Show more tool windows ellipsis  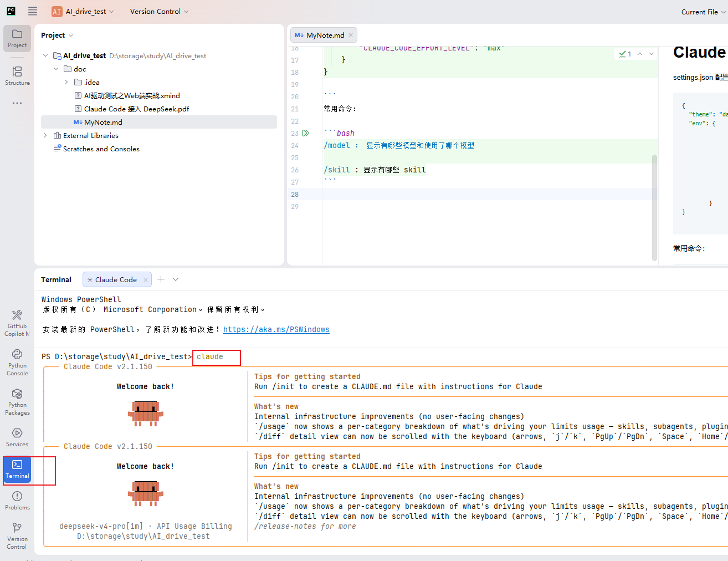click(x=17, y=103)
